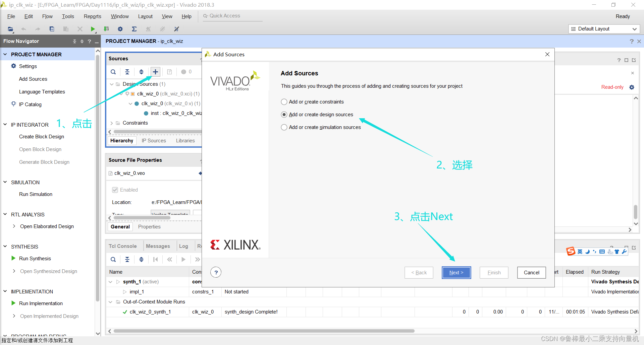
Task: Collapse the Design Sources tree node
Action: tap(112, 84)
